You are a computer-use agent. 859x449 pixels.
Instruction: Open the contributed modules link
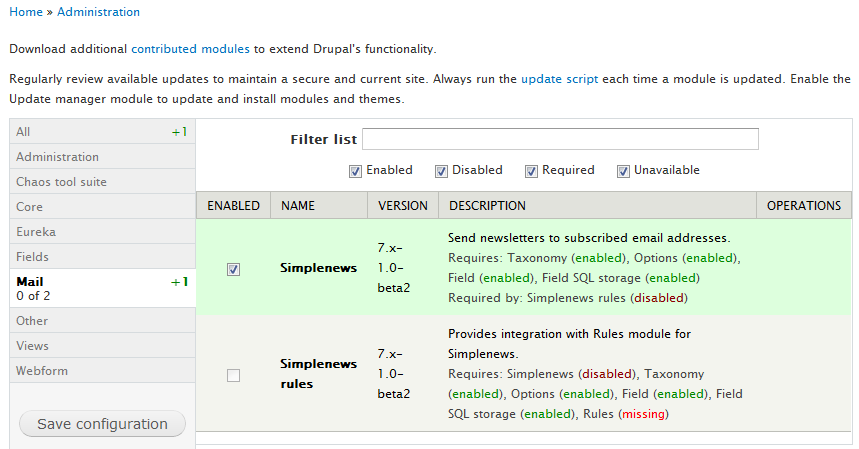pyautogui.click(x=190, y=48)
